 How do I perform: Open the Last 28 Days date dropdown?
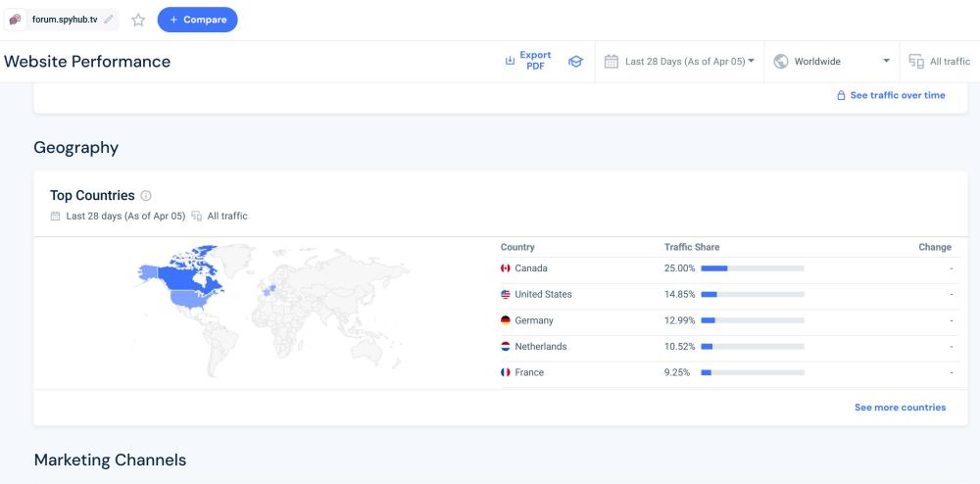[x=681, y=62]
